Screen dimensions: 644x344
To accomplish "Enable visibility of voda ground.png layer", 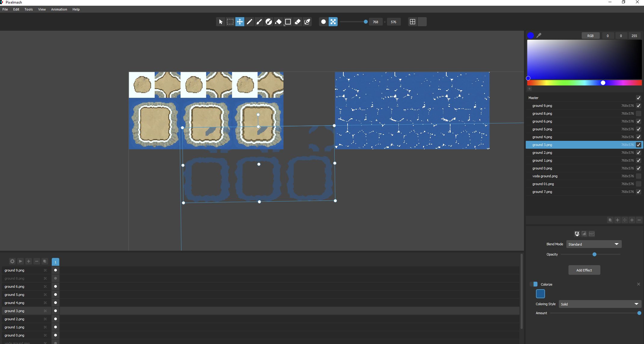I will click(x=638, y=176).
